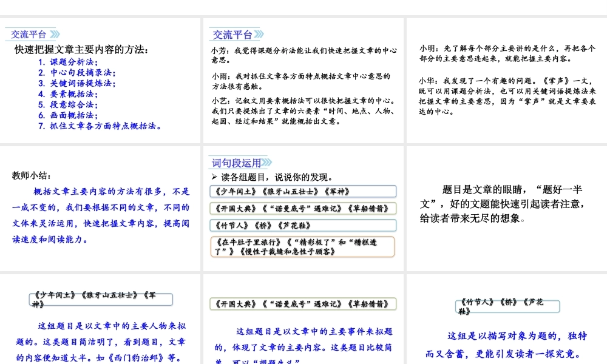Select list item 4. 要素概括法
The image size is (607, 364).
click(68, 94)
